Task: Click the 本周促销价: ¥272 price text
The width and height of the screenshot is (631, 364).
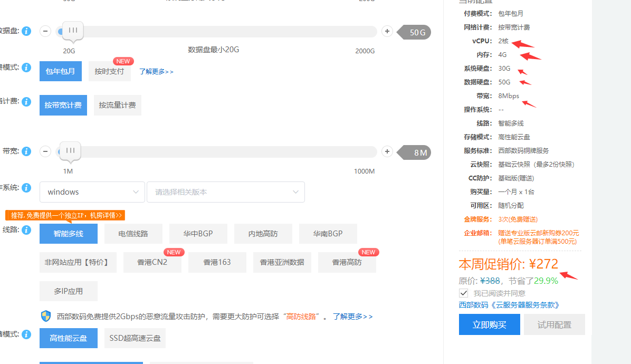Action: click(x=508, y=264)
